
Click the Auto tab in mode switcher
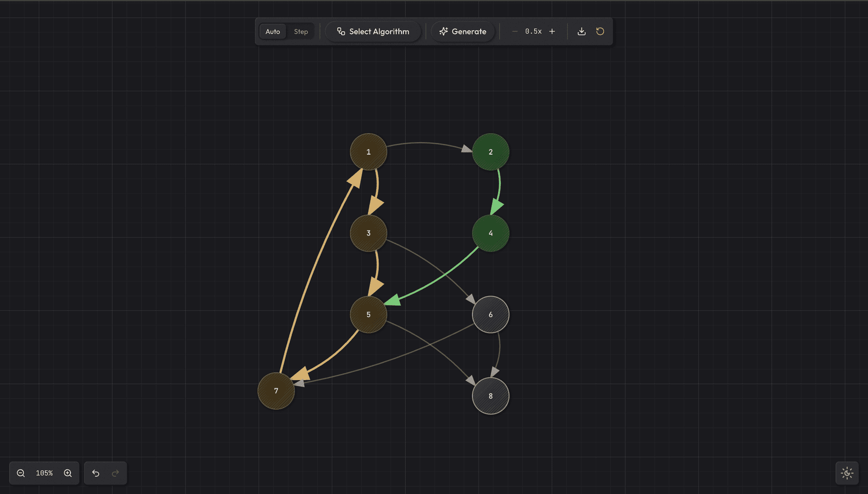[x=272, y=31]
